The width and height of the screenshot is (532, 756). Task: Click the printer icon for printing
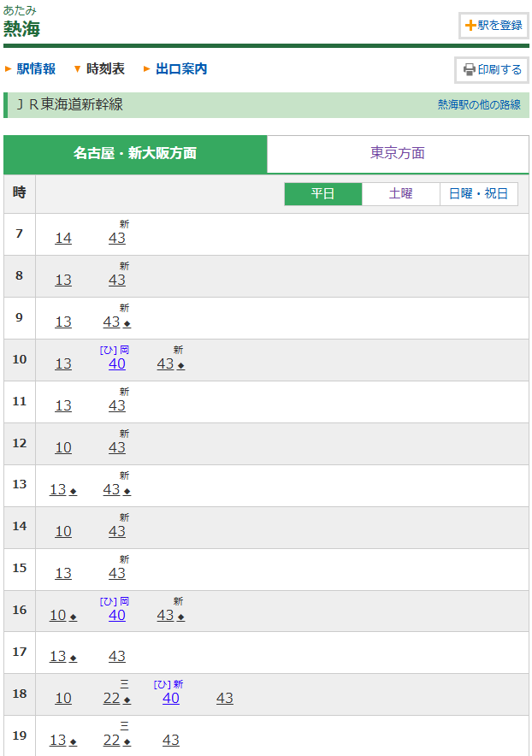point(470,70)
